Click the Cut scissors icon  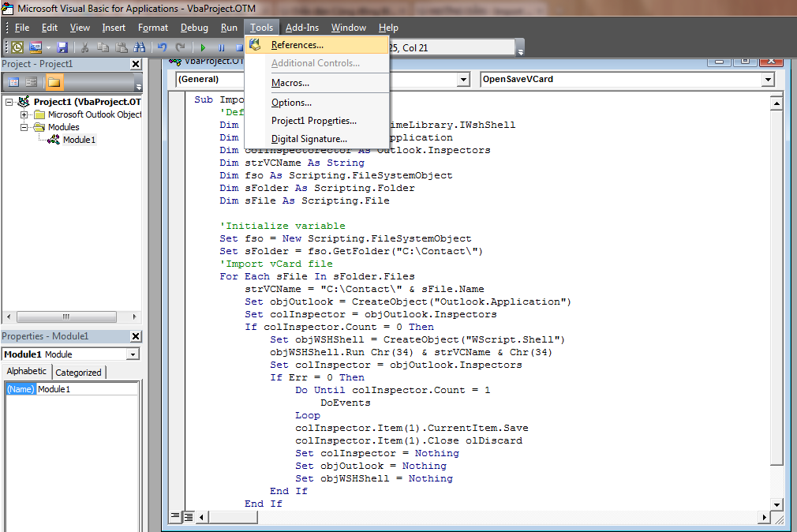[85, 47]
